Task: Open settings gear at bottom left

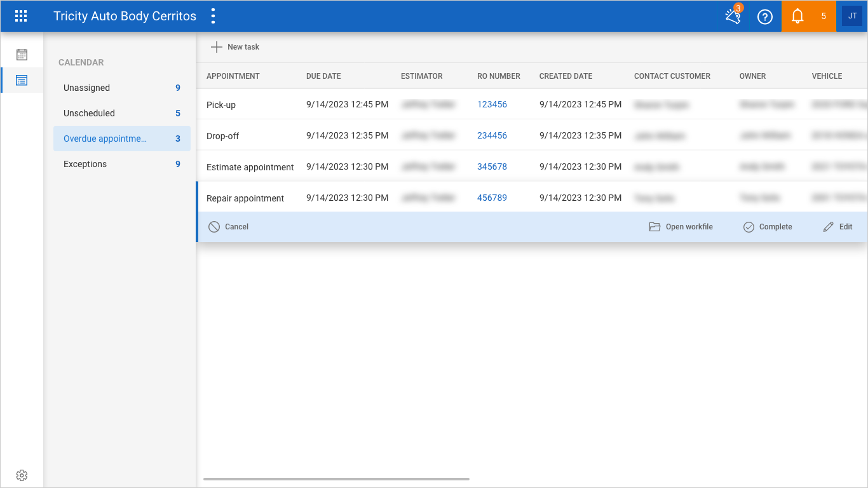Action: coord(22,475)
